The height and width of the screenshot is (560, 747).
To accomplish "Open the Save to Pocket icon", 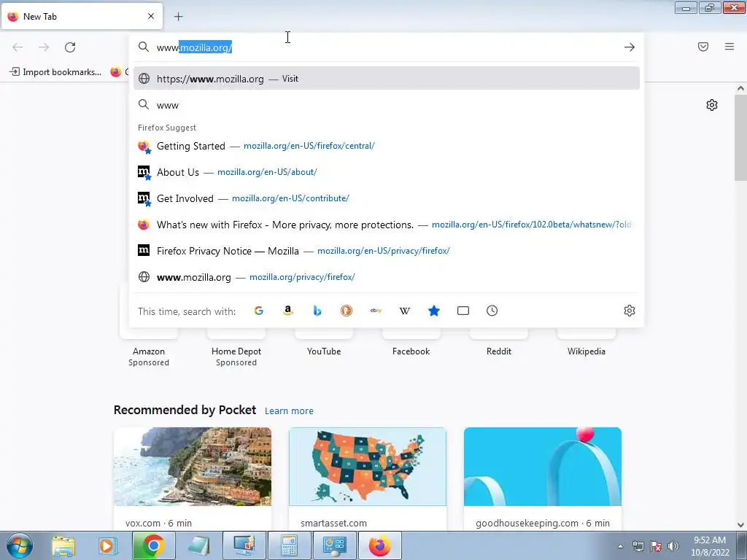I will pyautogui.click(x=703, y=47).
